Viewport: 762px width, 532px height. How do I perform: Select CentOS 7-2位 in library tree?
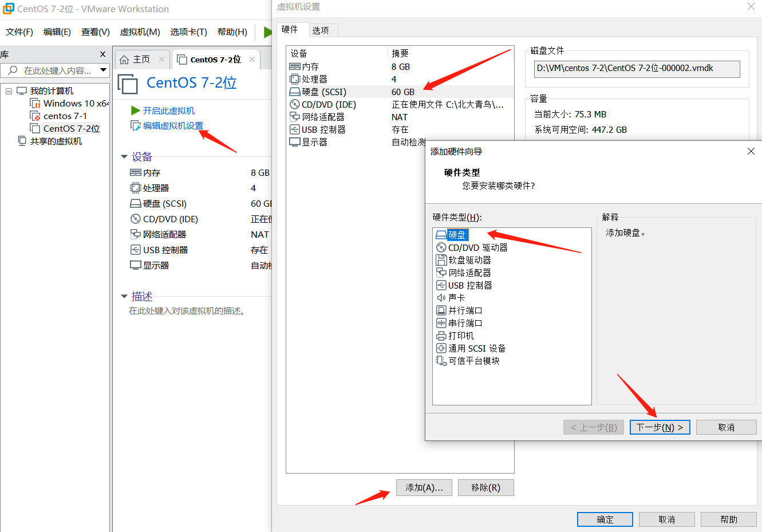(x=72, y=129)
